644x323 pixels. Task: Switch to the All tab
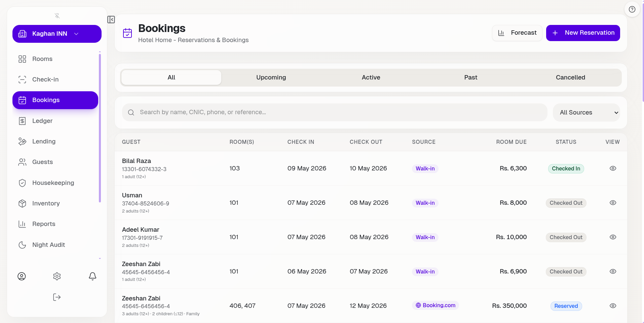coord(171,77)
